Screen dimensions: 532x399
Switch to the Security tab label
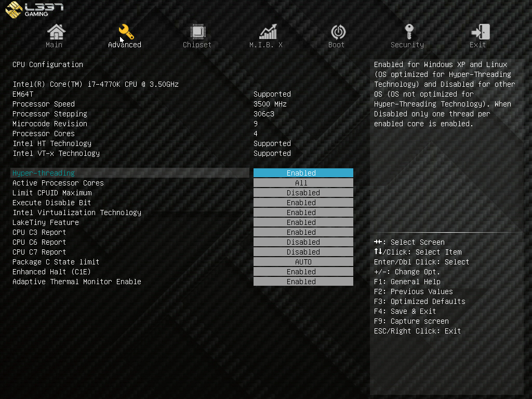pos(407,45)
